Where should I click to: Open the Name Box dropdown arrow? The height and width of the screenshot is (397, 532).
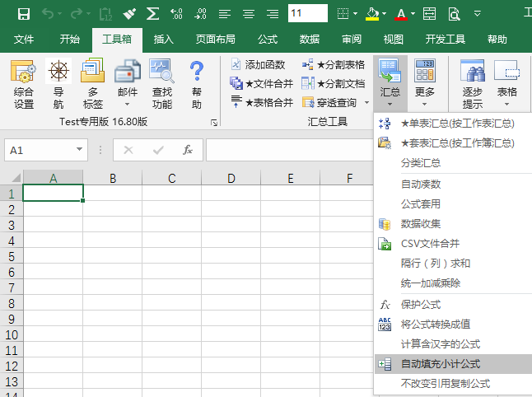80,150
